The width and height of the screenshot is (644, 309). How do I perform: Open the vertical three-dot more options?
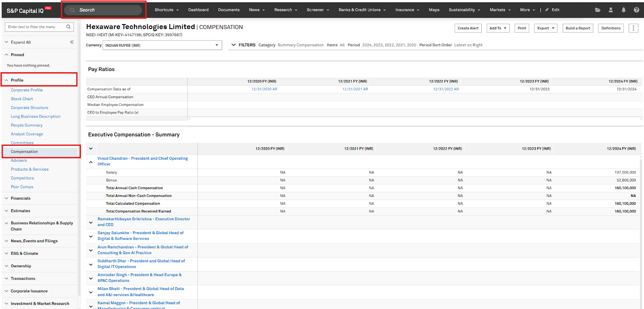633,28
